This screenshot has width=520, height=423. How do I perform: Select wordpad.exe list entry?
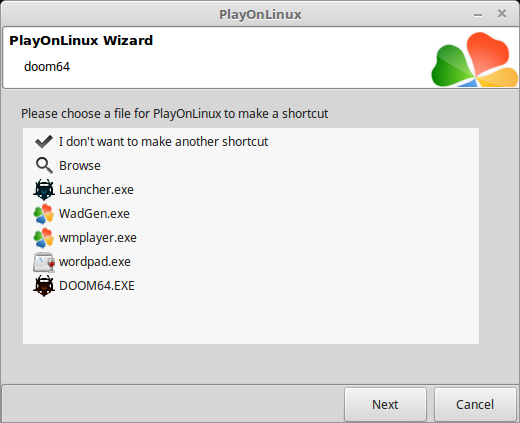coord(95,262)
